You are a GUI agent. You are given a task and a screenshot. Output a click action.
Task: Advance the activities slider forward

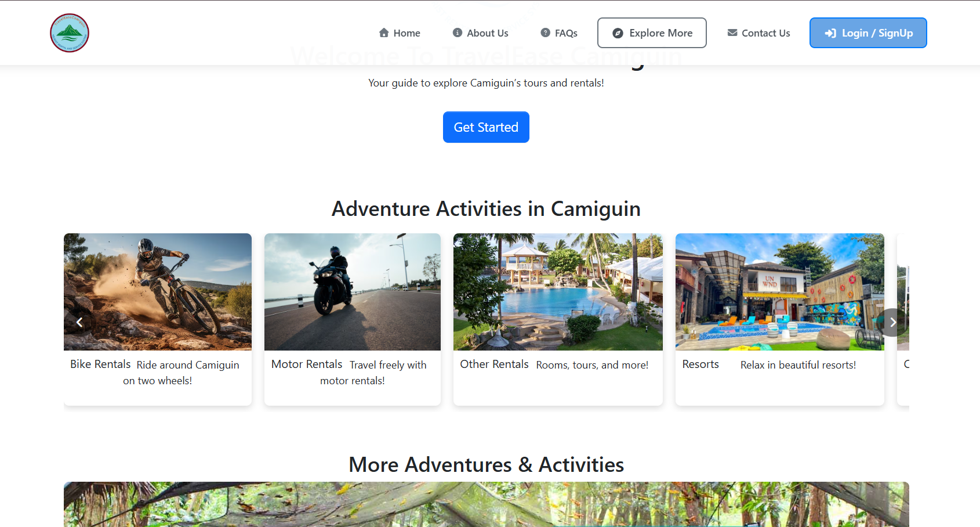[892, 322]
